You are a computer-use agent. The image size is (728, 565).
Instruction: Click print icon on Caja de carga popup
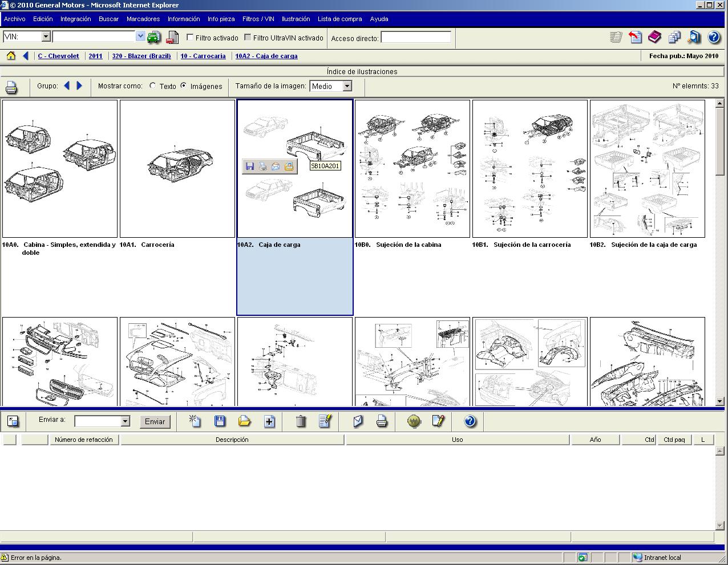click(x=262, y=166)
